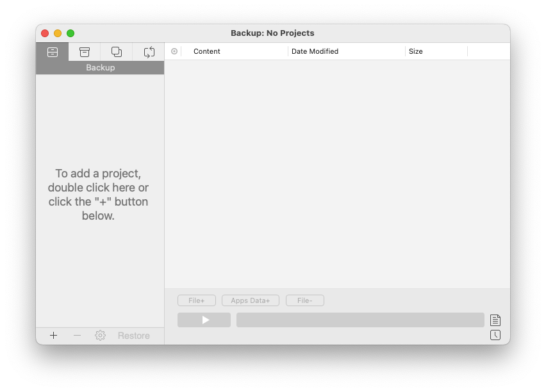The height and width of the screenshot is (392, 546).
Task: Click the Restore button
Action: [x=134, y=336]
